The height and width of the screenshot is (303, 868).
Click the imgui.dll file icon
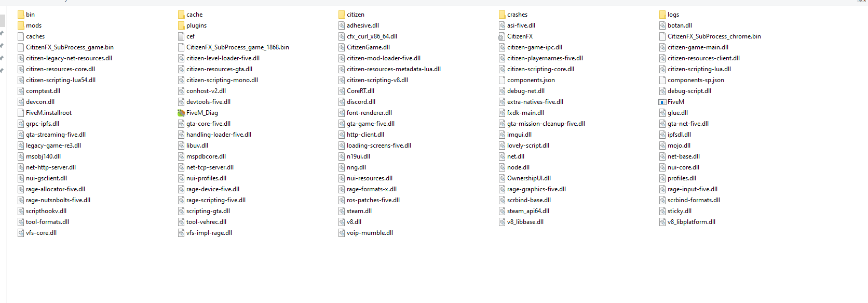tap(502, 135)
